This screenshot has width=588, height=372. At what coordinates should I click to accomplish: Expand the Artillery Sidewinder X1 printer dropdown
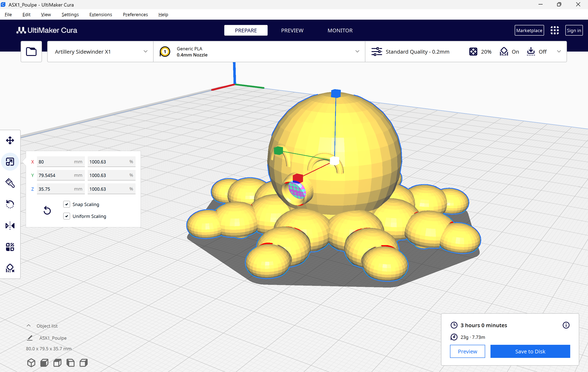tap(100, 52)
